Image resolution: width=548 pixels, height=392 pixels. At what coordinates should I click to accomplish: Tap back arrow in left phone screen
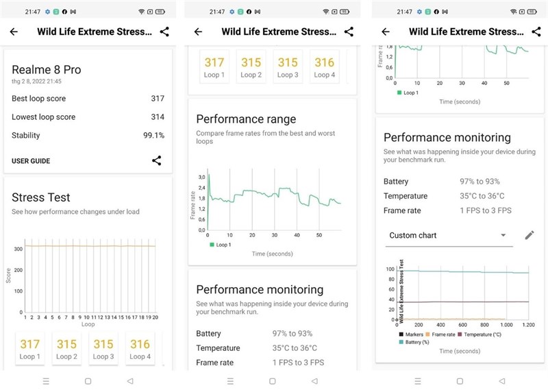(14, 32)
